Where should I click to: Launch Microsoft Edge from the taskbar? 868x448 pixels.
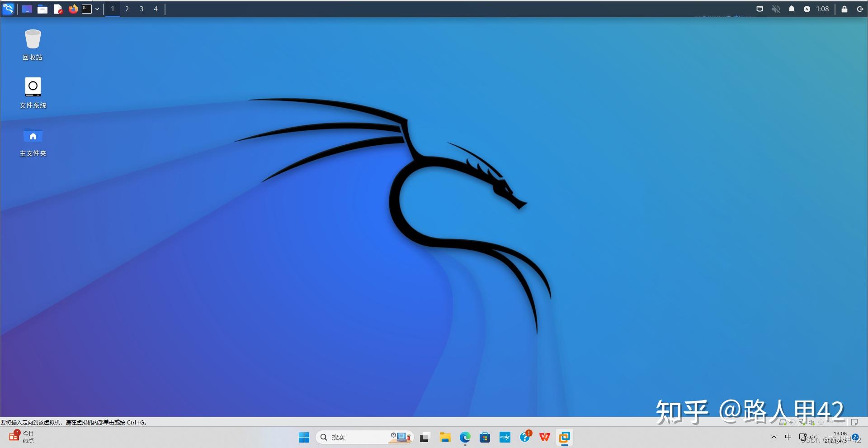click(465, 437)
